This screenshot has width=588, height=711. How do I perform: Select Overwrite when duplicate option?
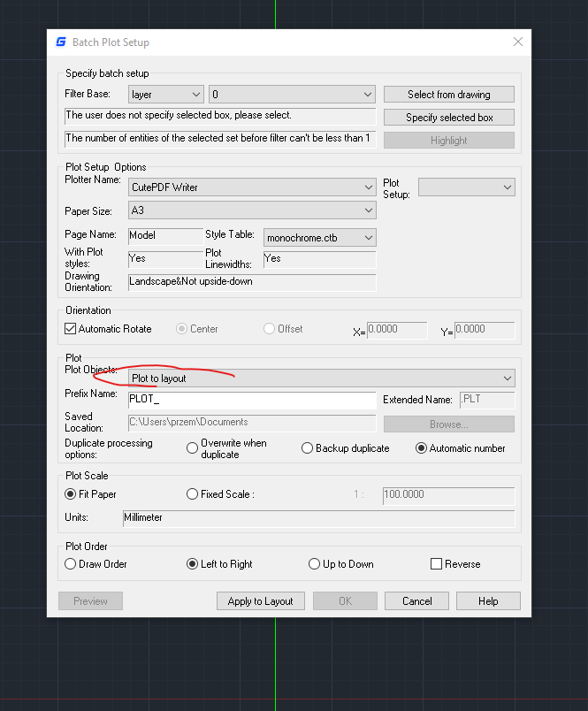[192, 448]
